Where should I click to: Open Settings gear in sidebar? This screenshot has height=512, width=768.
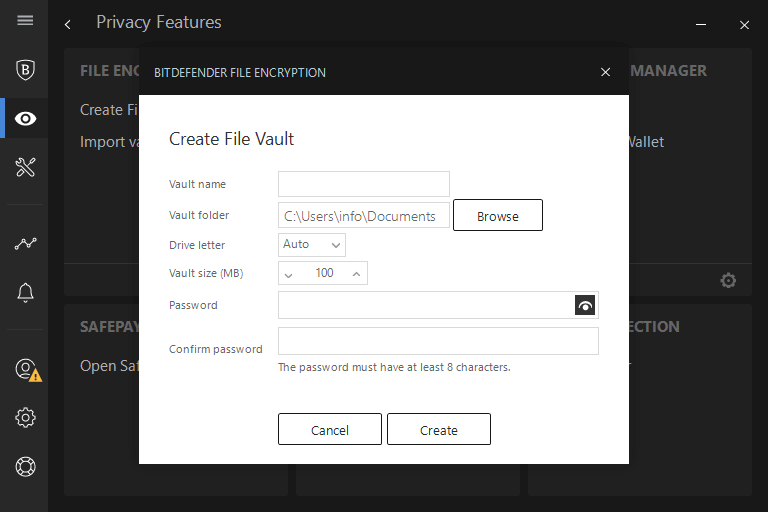(x=25, y=418)
